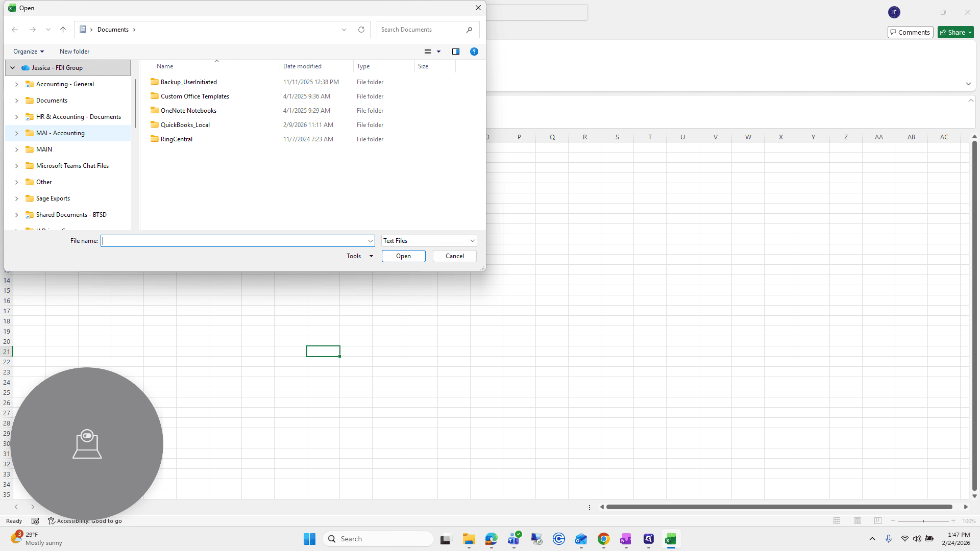980x551 pixels.
Task: Click the Open button in the dialog
Action: point(404,256)
